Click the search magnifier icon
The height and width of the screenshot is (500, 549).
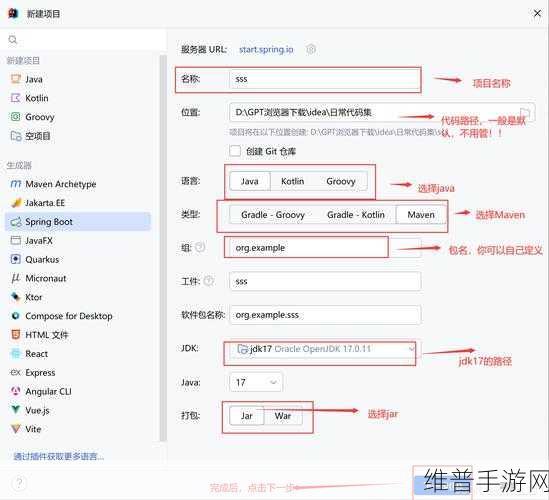point(13,40)
